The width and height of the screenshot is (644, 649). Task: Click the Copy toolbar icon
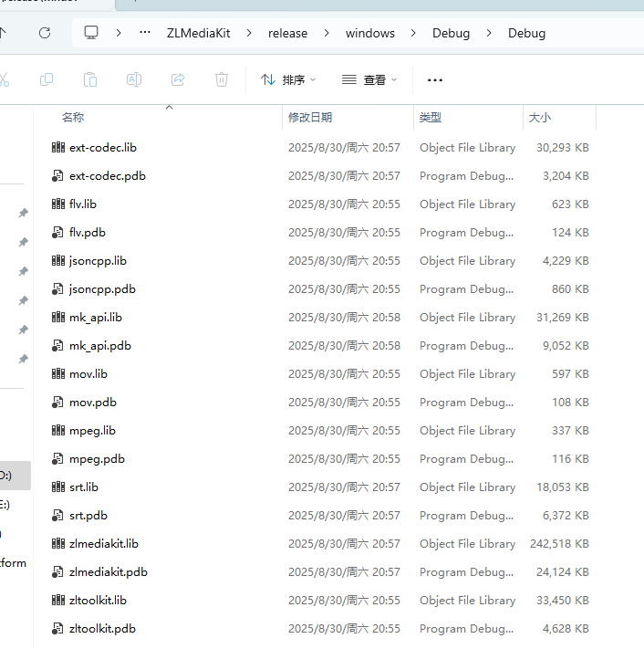point(47,79)
